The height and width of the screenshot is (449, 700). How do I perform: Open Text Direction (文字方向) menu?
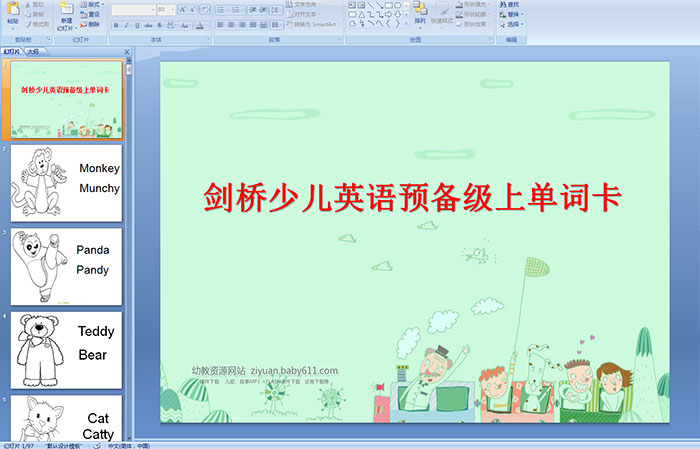304,4
